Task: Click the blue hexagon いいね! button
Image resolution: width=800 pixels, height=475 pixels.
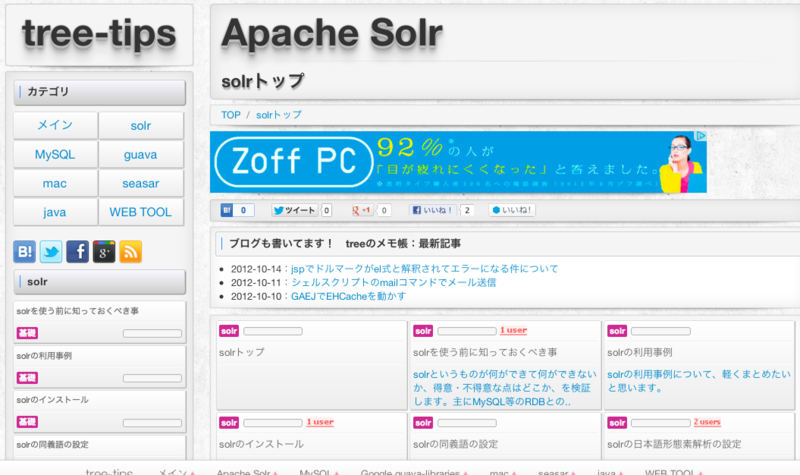Action: point(512,210)
